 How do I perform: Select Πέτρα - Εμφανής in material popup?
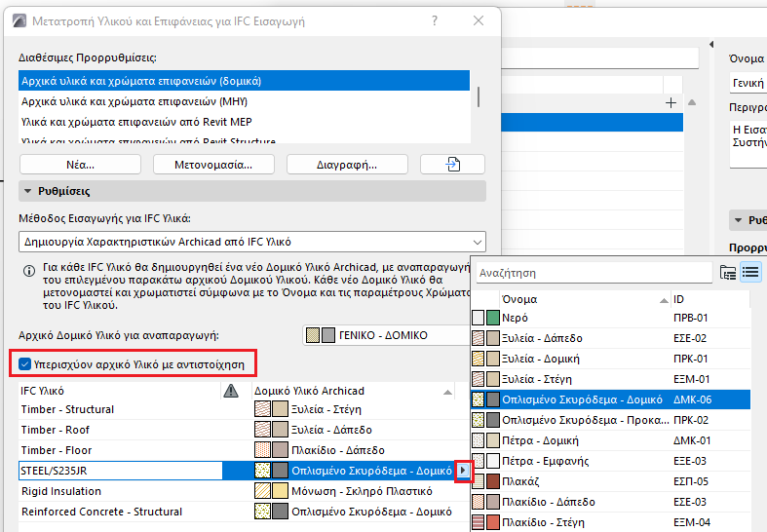tap(610, 461)
